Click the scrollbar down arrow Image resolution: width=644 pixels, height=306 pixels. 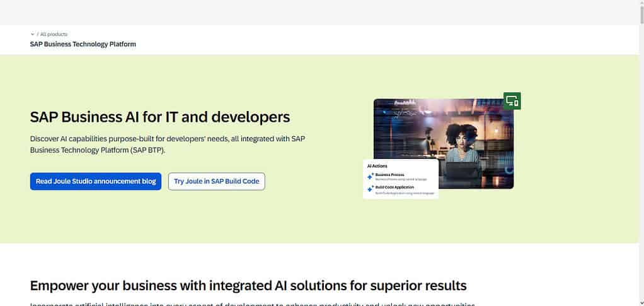(641, 303)
